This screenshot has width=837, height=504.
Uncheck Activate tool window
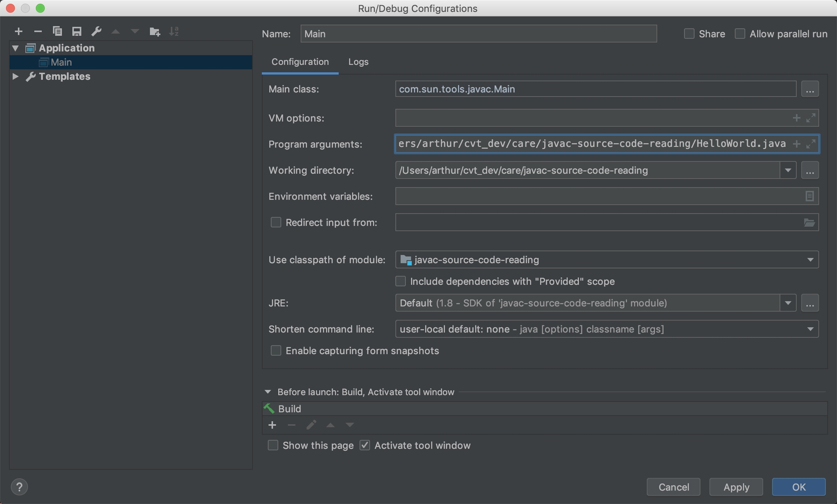coord(365,445)
